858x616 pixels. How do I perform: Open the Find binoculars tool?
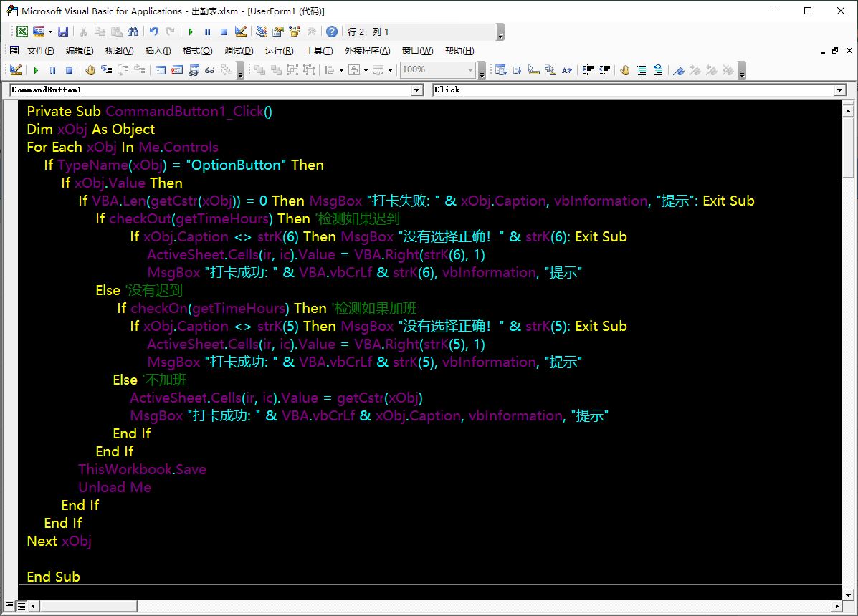[x=133, y=32]
